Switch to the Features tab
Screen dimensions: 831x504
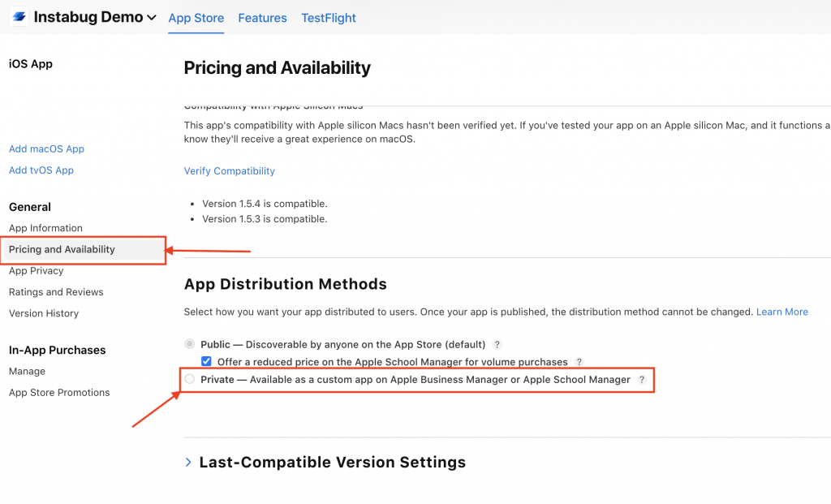[262, 18]
